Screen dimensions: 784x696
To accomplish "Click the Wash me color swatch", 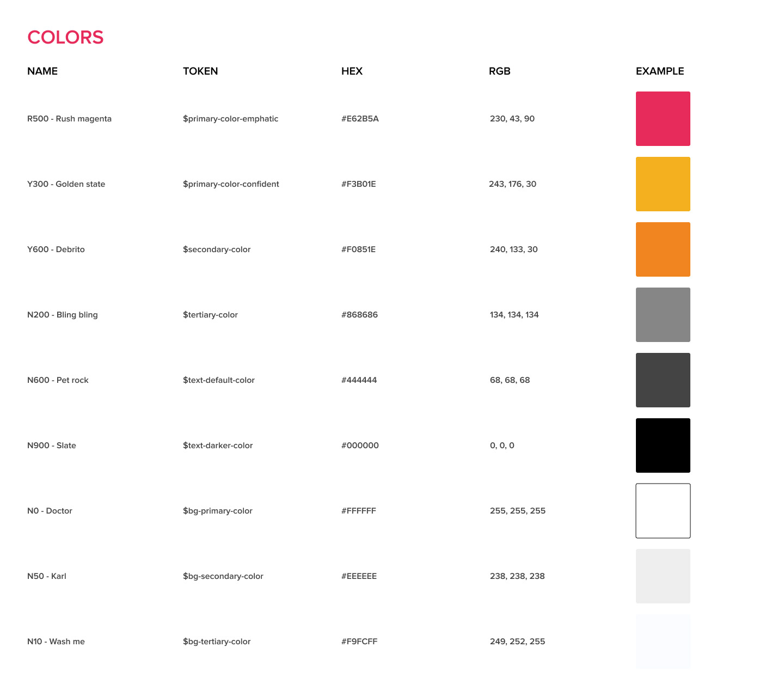I will click(663, 642).
